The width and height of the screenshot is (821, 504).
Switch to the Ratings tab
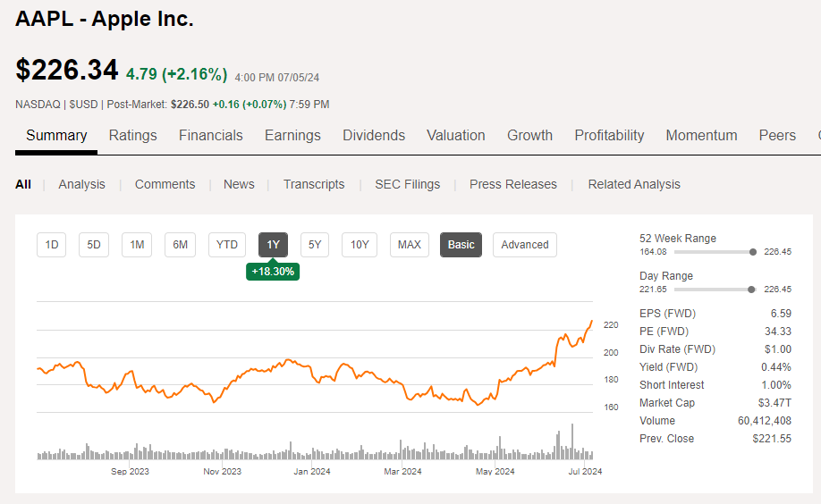click(133, 136)
